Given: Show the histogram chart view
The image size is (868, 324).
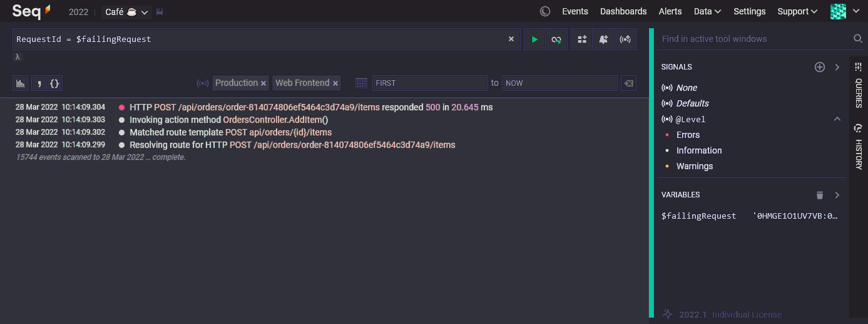Looking at the screenshot, I should 21,83.
